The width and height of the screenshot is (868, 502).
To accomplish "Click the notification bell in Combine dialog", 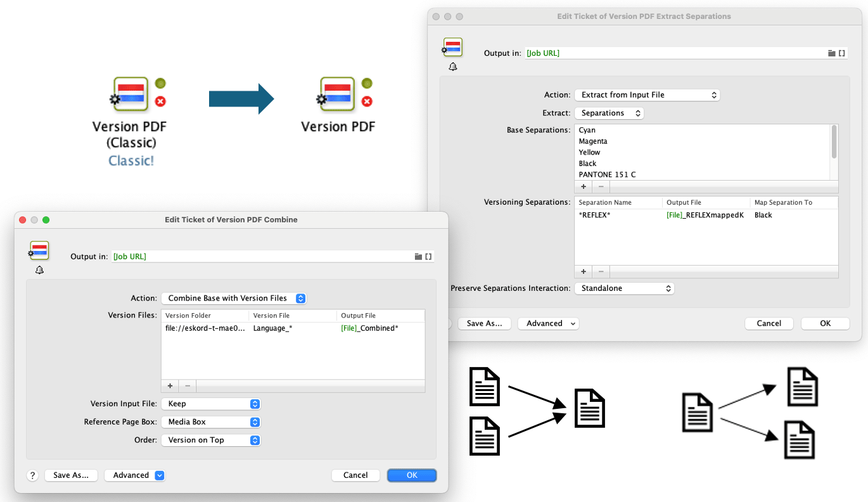I will click(x=39, y=270).
